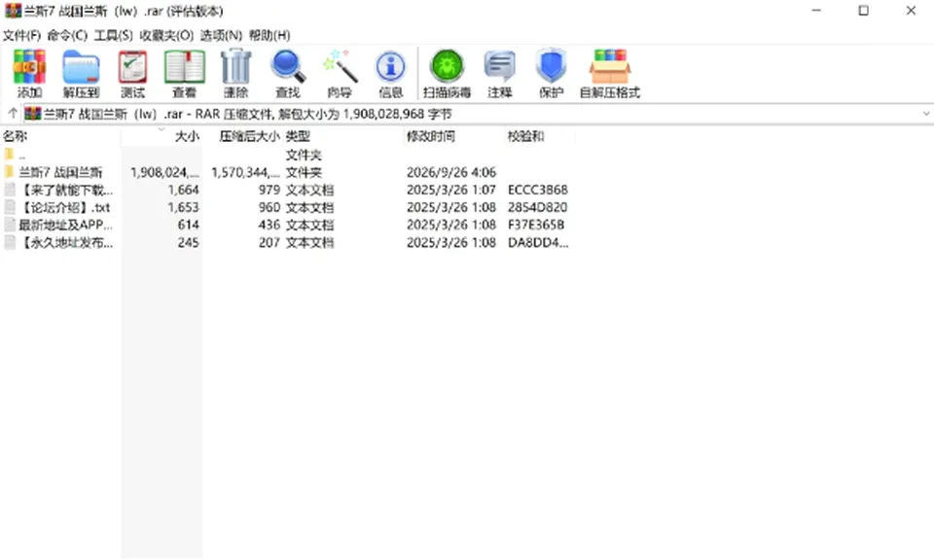
Task: Open the 查看 (View) book icon
Action: tap(185, 74)
